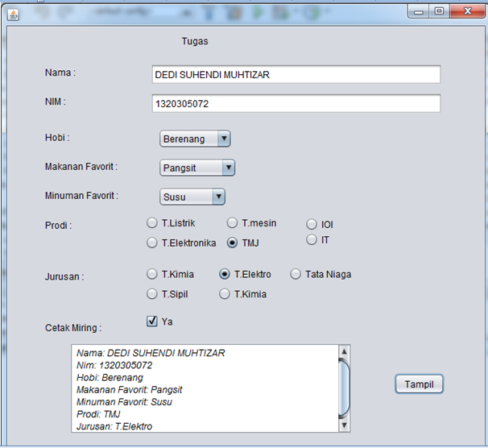Click the NIM text field

tap(296, 103)
